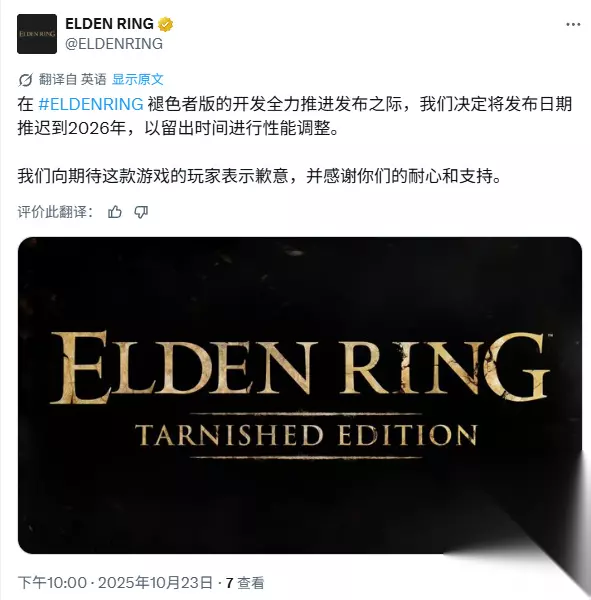Open the #ELDENRING hashtag

point(91,104)
